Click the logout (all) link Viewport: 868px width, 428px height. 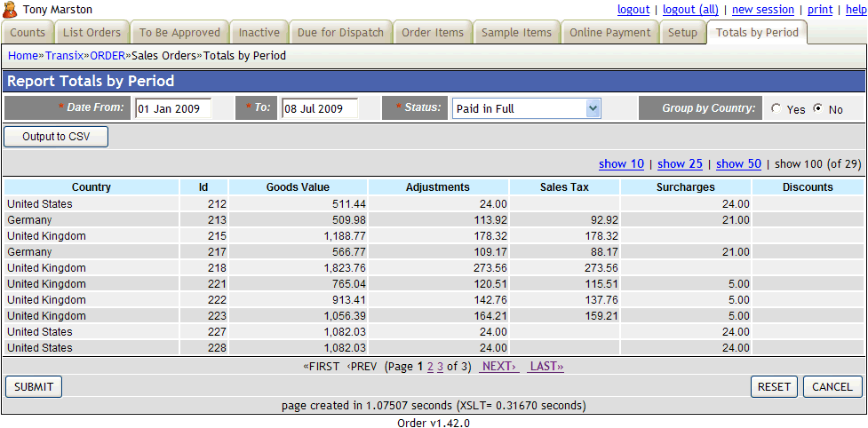[690, 10]
